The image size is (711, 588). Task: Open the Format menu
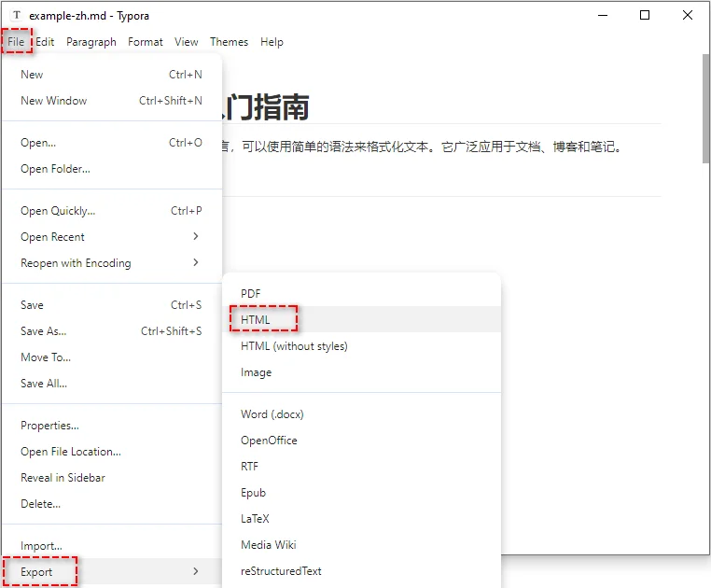tap(146, 42)
